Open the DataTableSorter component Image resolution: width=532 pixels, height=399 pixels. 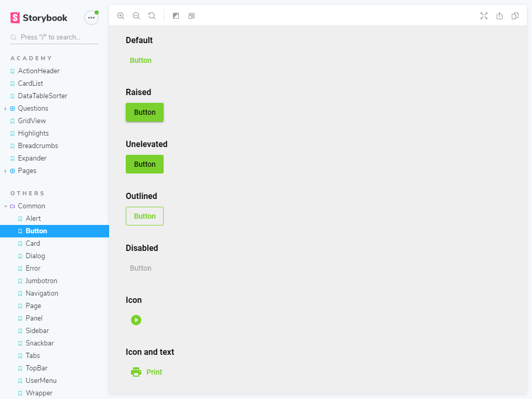tap(42, 96)
